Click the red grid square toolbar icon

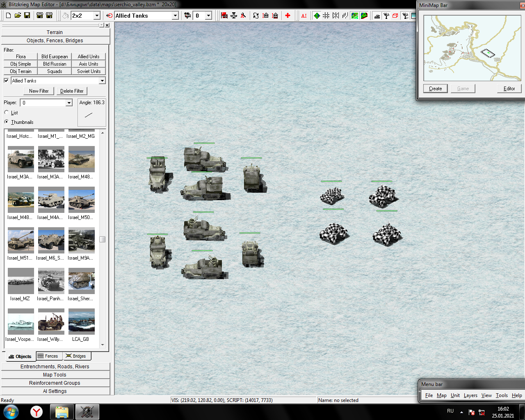pyautogui.click(x=224, y=16)
